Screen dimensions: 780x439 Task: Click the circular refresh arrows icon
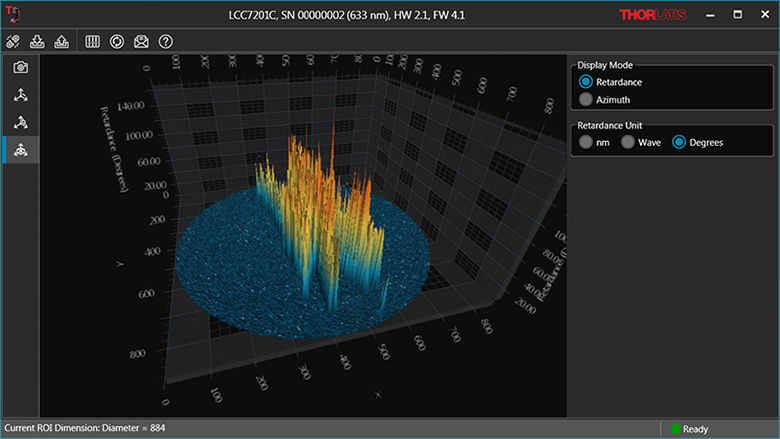pyautogui.click(x=117, y=41)
